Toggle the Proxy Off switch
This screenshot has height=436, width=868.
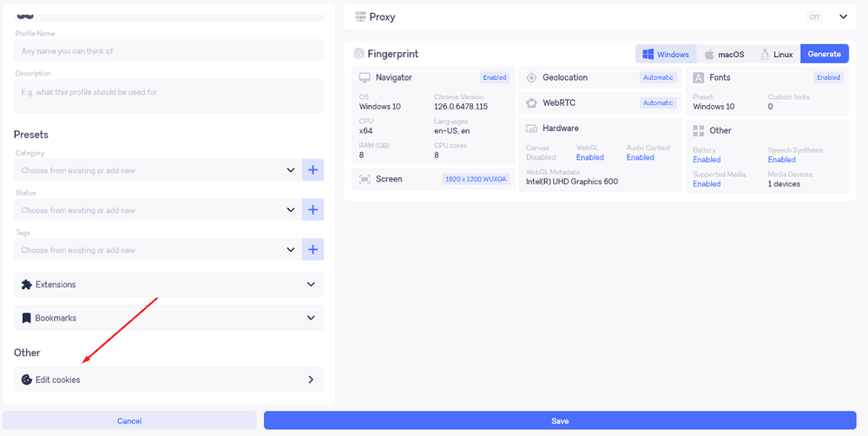[814, 17]
